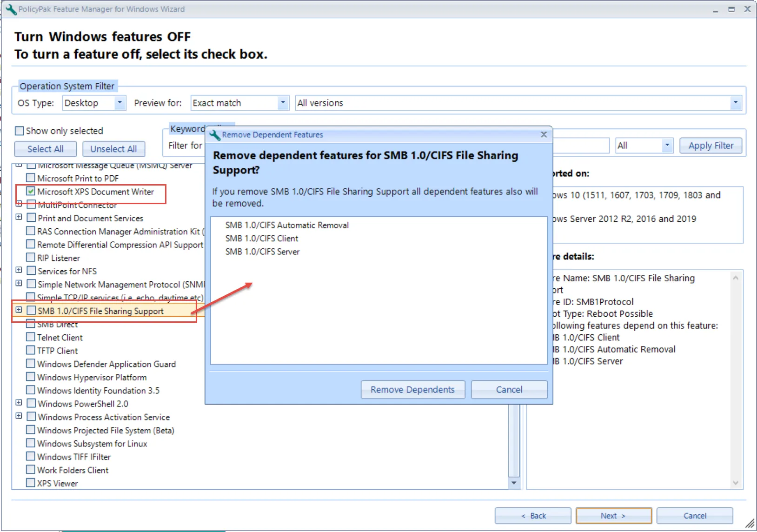Viewport: 757px width, 532px height.
Task: Click Reboot Possible text in details
Action: (619, 314)
